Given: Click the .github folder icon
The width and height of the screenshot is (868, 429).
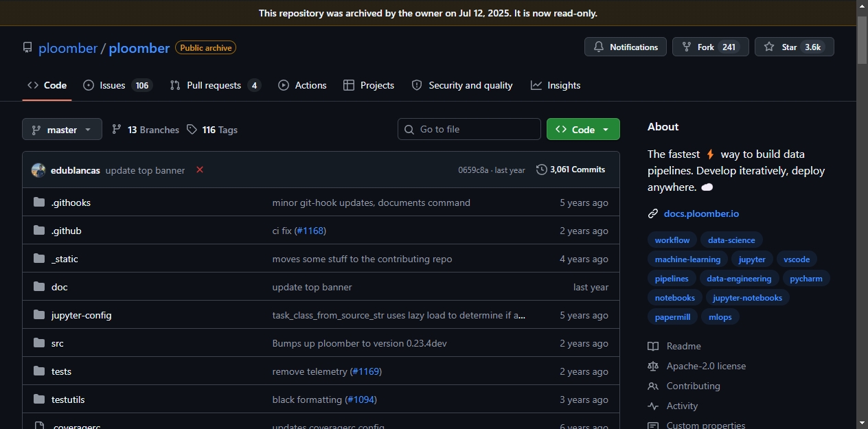Looking at the screenshot, I should tap(39, 231).
